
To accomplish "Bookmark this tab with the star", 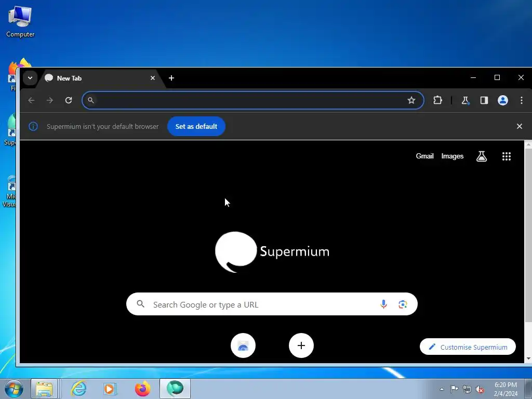I will tap(411, 100).
